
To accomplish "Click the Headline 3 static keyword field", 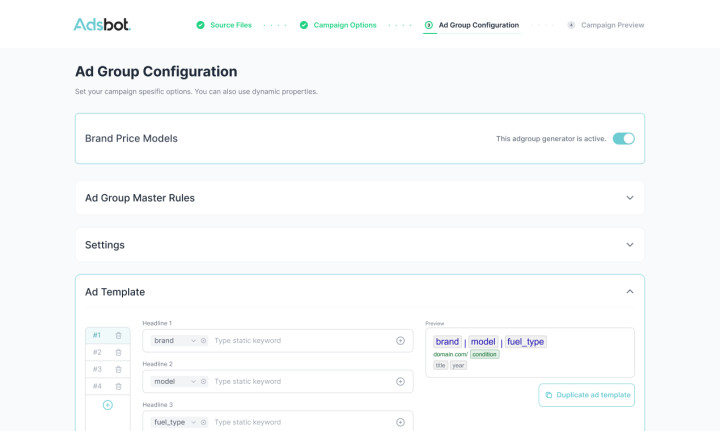I will click(300, 422).
